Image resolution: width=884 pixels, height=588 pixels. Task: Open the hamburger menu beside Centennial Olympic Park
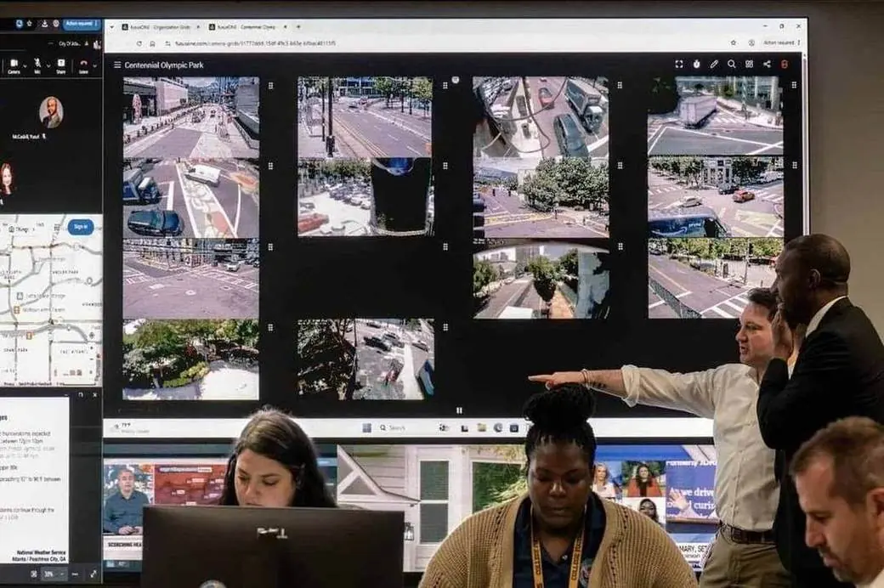click(117, 65)
